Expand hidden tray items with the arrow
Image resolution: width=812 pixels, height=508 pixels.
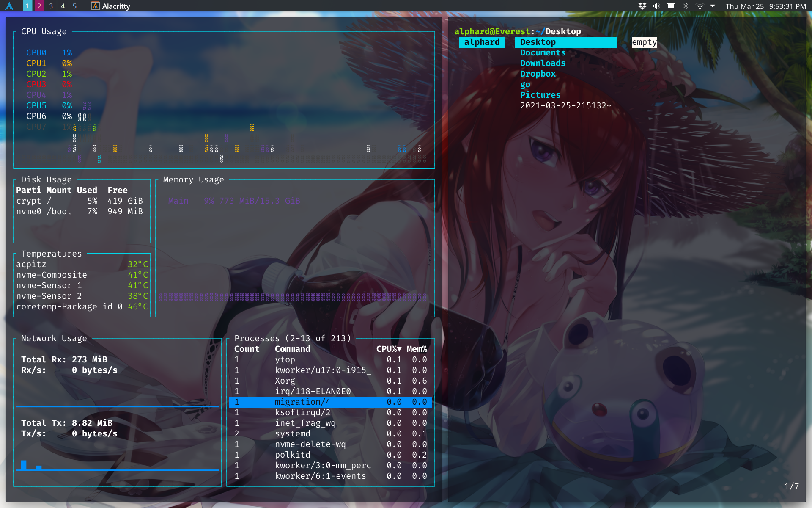tap(714, 6)
